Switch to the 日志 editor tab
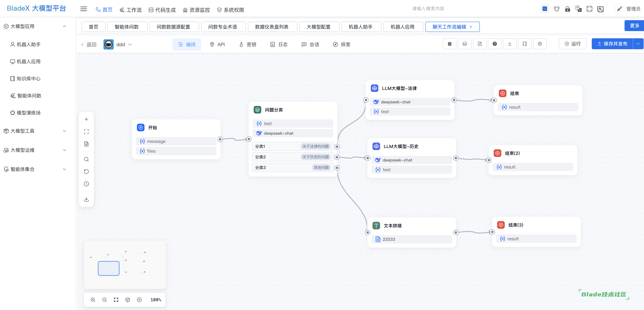 (x=279, y=45)
